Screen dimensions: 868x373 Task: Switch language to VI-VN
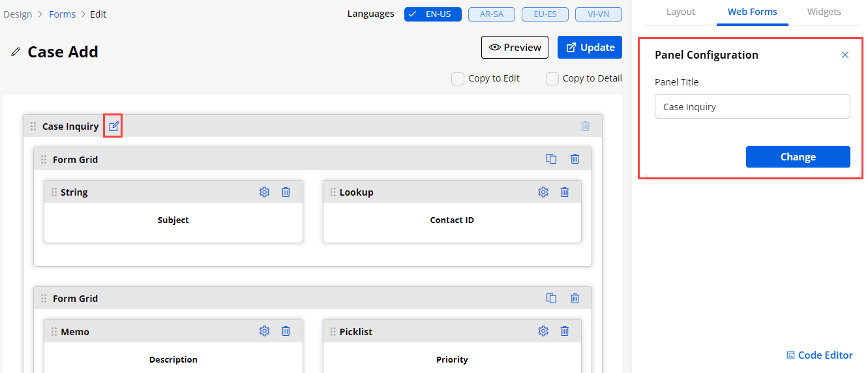point(598,14)
